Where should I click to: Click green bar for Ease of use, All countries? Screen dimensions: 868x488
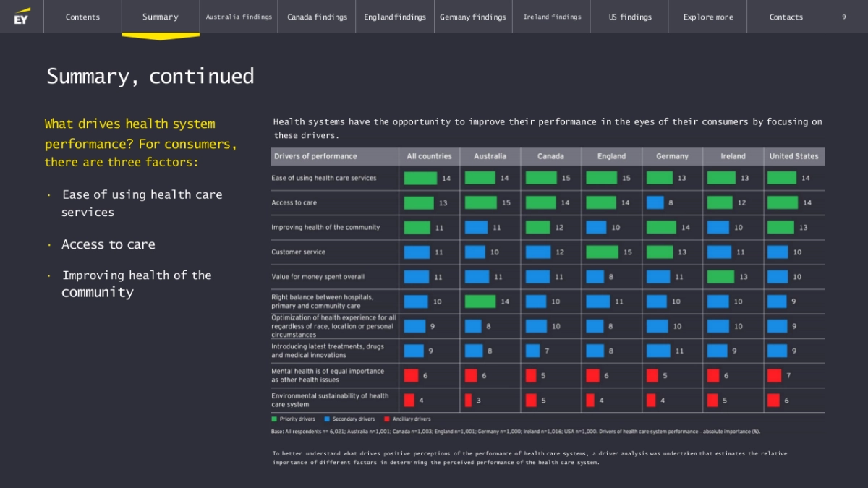(420, 178)
